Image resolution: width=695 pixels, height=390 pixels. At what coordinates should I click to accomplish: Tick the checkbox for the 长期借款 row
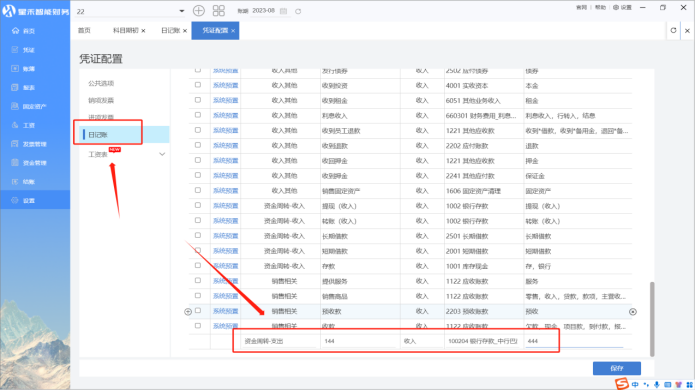198,235
